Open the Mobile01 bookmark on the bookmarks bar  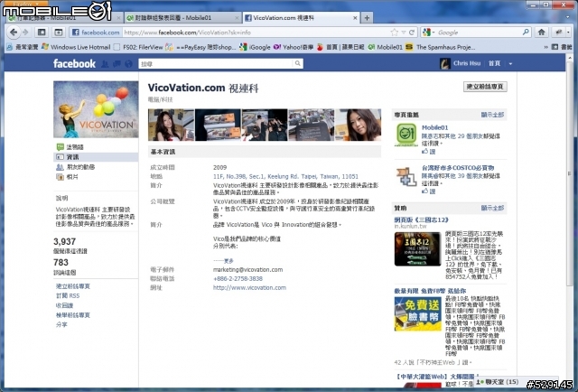[386, 47]
